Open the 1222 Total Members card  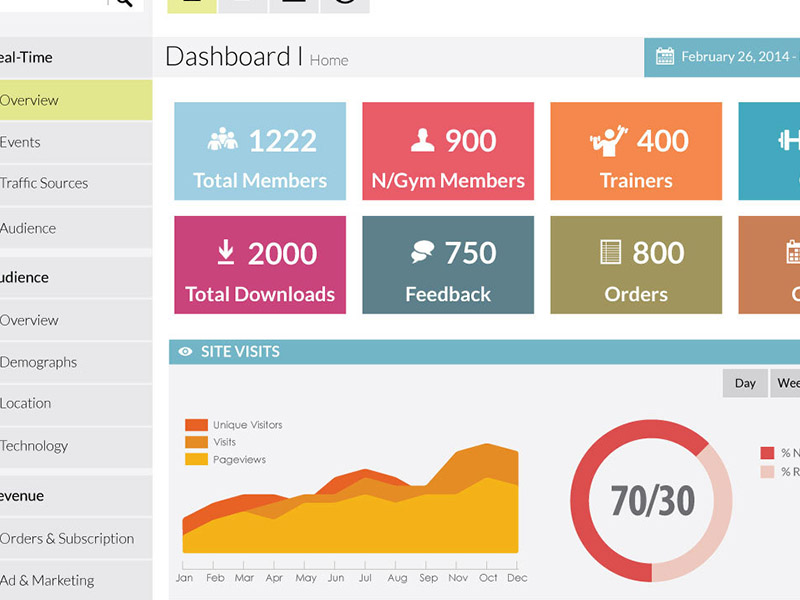click(260, 151)
